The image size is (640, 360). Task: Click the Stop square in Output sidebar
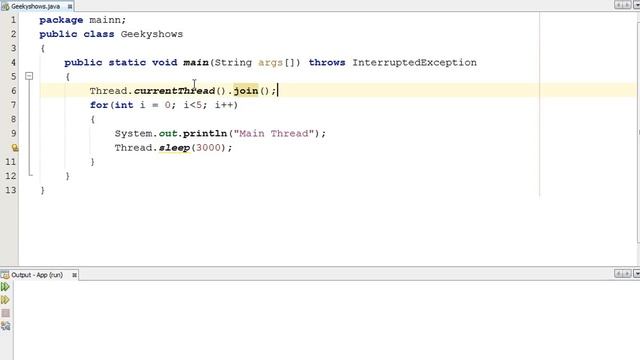[5, 313]
